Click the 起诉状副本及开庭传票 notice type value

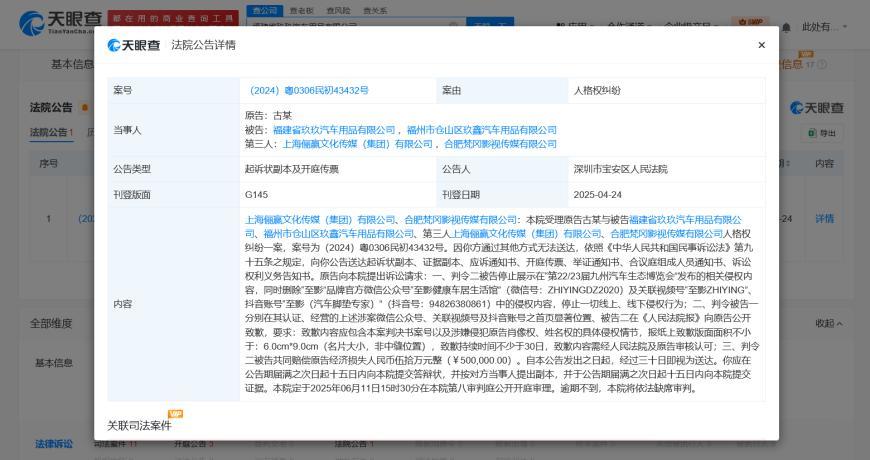[292, 169]
